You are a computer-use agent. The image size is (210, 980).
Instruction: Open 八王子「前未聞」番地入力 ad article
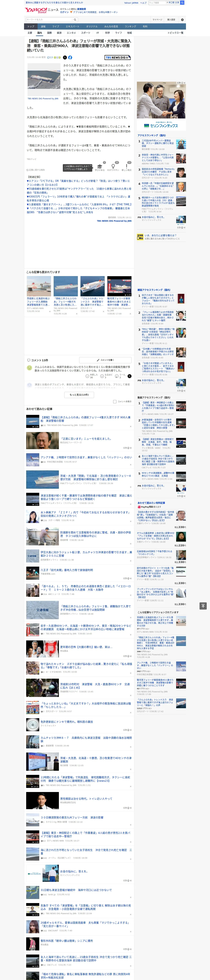[67, 570]
